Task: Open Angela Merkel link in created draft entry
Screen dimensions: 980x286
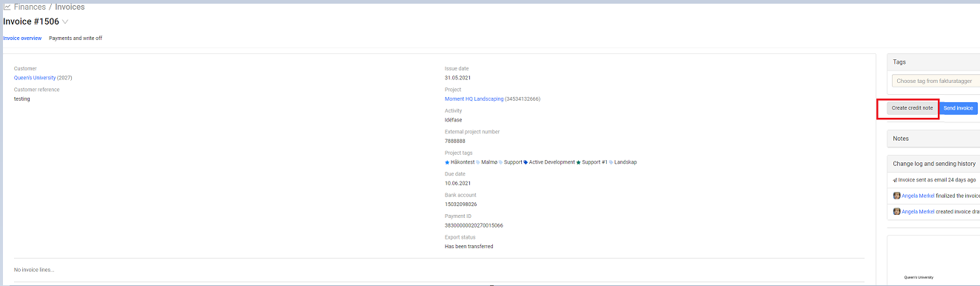Action: click(918, 211)
